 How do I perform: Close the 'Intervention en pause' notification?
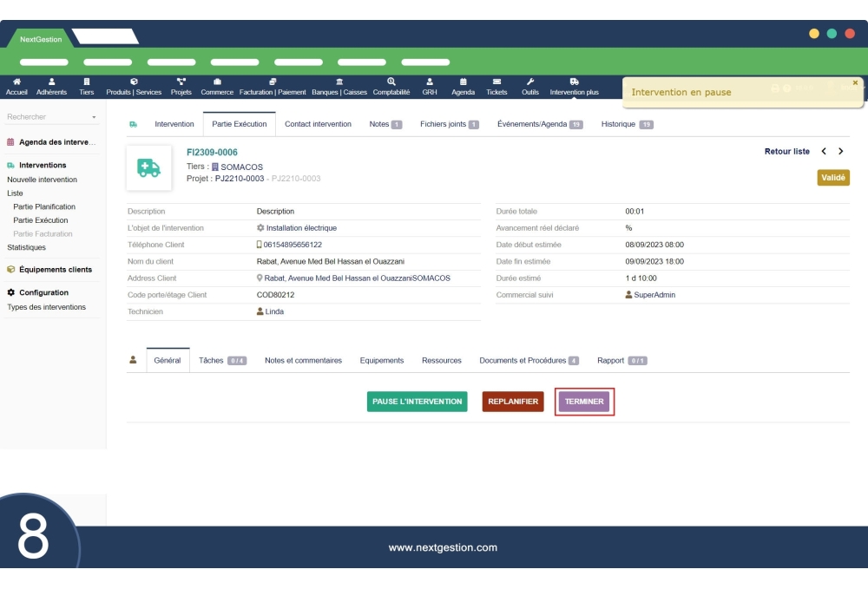855,82
